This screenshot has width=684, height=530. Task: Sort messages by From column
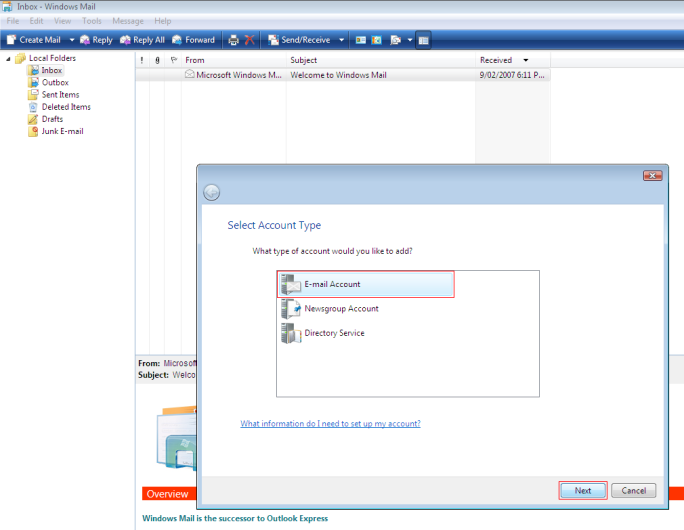pyautogui.click(x=234, y=60)
